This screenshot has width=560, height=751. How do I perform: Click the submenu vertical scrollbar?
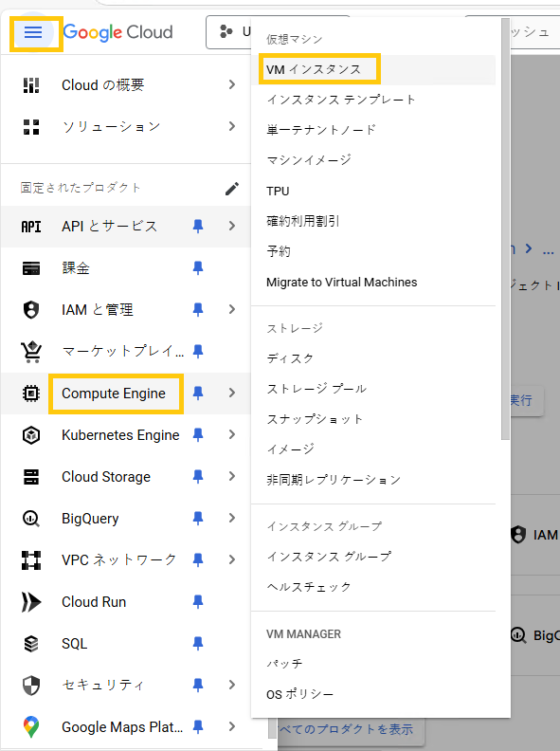(505, 229)
